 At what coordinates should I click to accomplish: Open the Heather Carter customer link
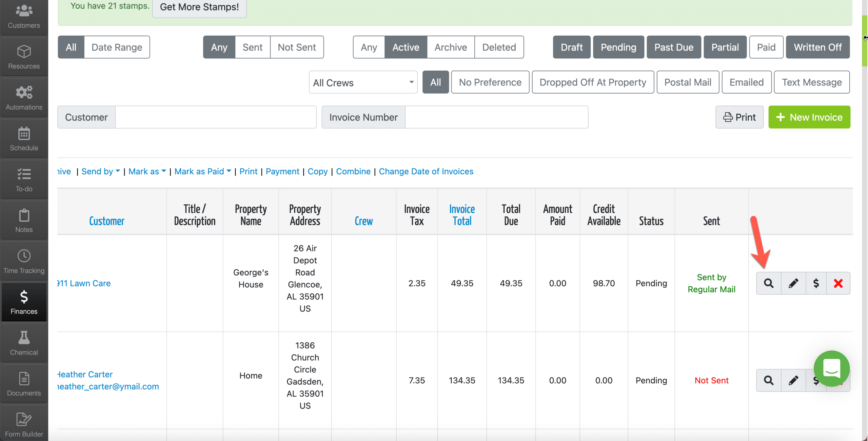point(85,374)
